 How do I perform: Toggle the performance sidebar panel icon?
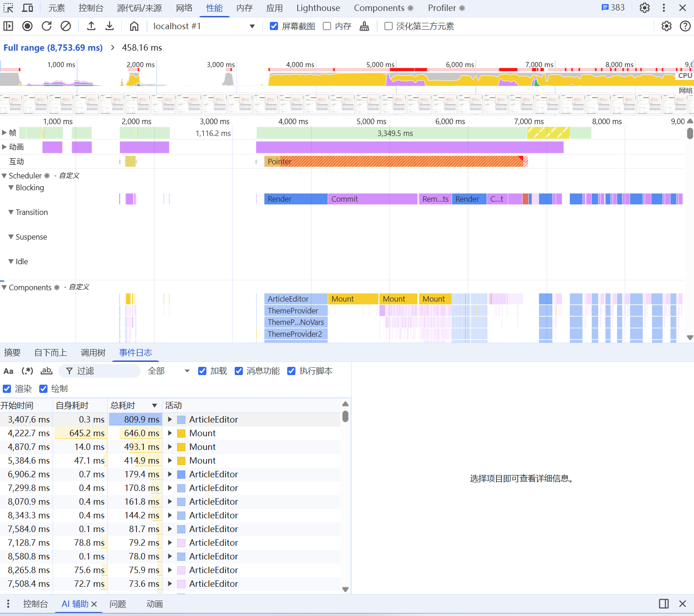click(8, 26)
